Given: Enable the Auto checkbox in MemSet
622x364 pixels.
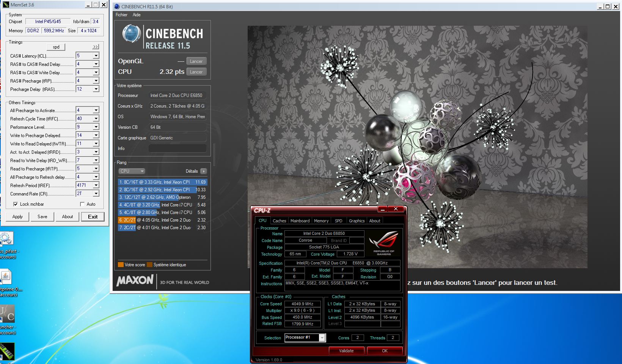Looking at the screenshot, I should (x=82, y=204).
